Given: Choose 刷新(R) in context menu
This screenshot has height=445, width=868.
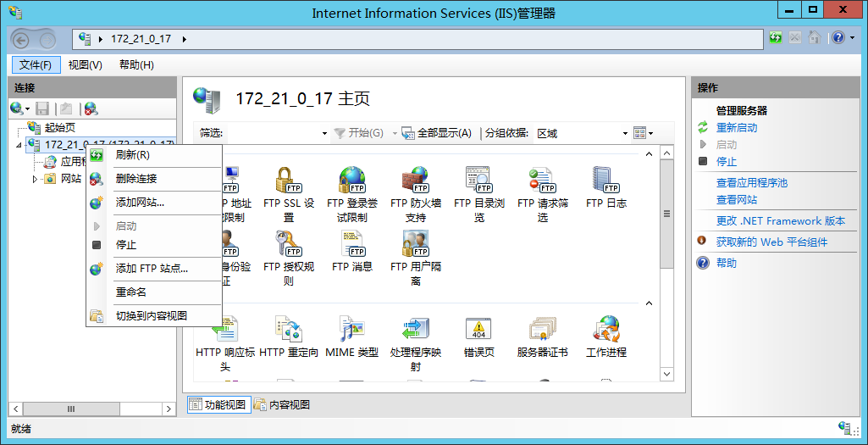Looking at the screenshot, I should (x=154, y=155).
